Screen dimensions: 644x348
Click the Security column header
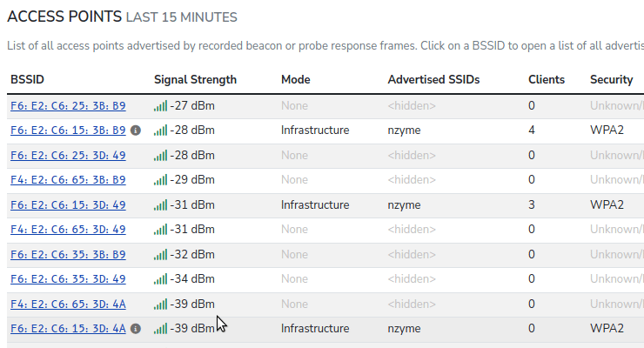point(611,79)
